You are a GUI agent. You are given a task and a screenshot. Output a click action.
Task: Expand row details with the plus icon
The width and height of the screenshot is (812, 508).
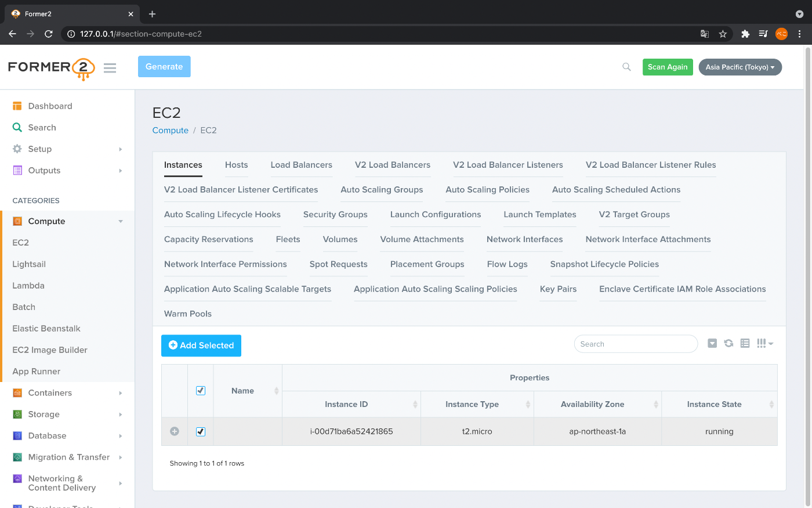click(175, 431)
